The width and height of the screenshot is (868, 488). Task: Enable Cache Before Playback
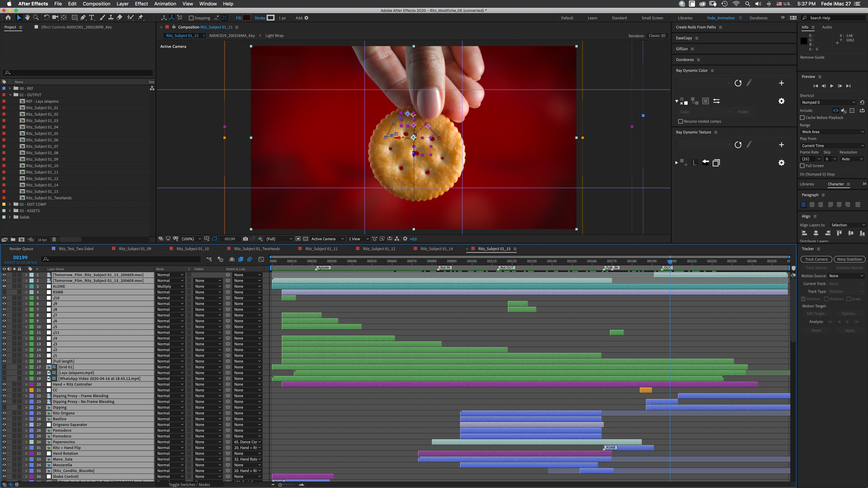coord(802,117)
